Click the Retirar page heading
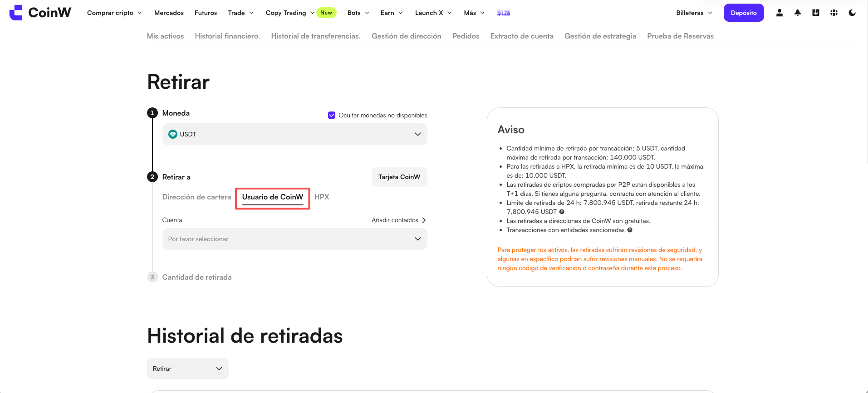Viewport: 868px width, 393px height. click(178, 82)
